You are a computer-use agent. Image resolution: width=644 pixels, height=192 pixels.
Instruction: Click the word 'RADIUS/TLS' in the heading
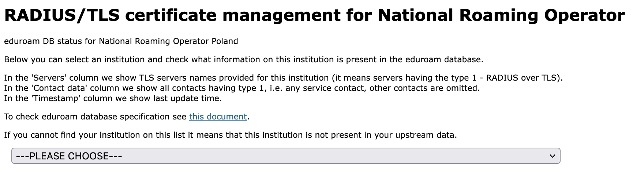click(62, 15)
